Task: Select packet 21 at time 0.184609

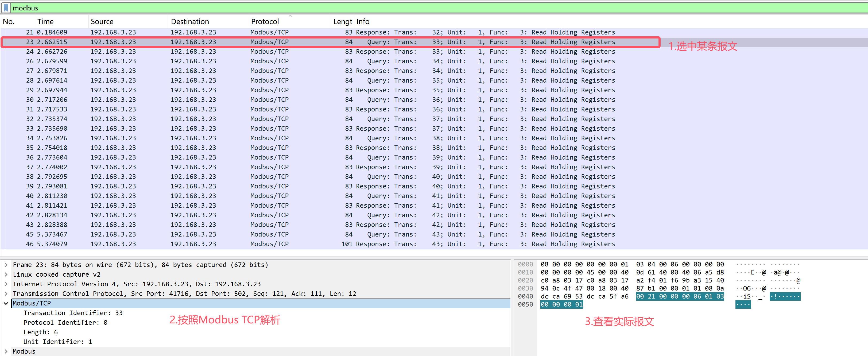Action: click(x=434, y=32)
